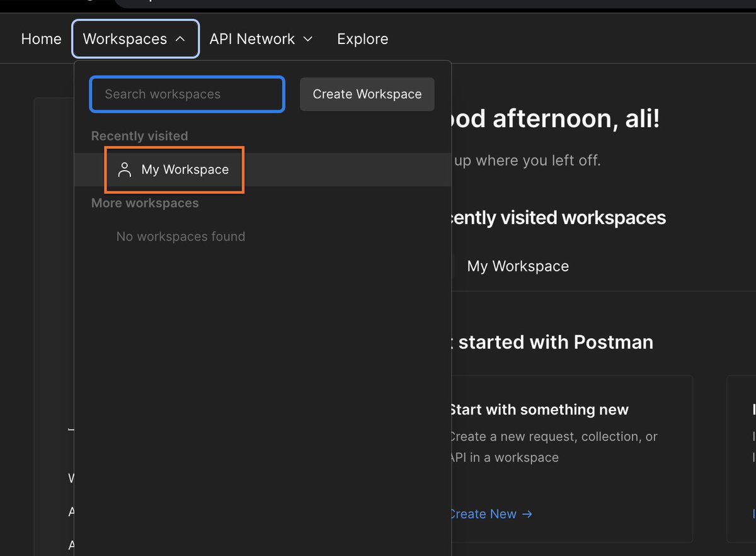Click the API Network chevron arrow
Viewport: 756px width, 556px height.
(x=308, y=39)
